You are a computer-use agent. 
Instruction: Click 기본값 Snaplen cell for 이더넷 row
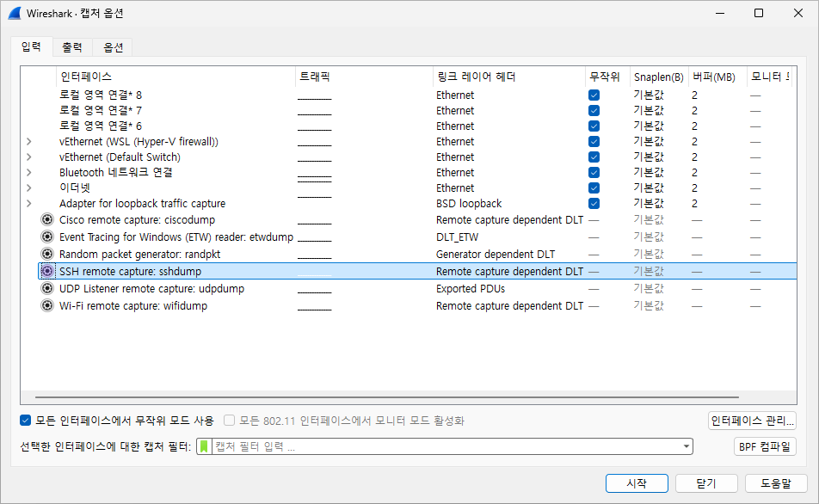(x=648, y=188)
